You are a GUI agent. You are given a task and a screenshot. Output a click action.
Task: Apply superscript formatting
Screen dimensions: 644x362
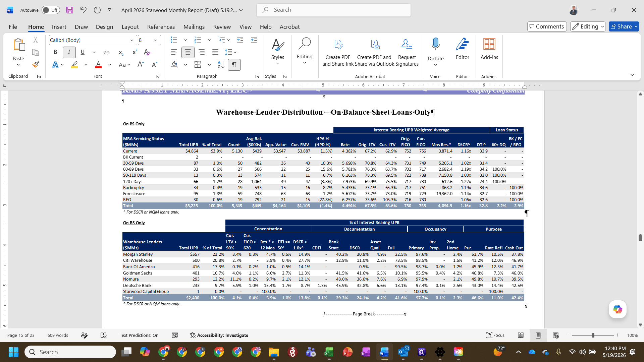[x=135, y=52]
